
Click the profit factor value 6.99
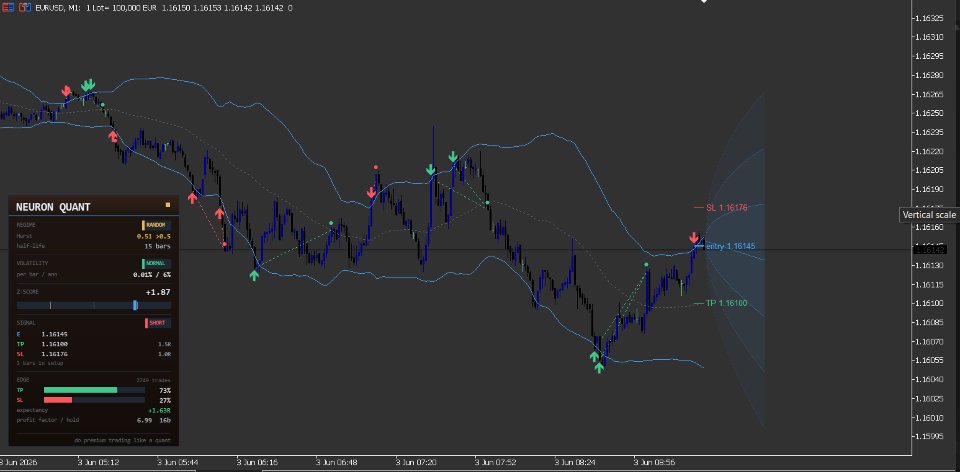(144, 421)
